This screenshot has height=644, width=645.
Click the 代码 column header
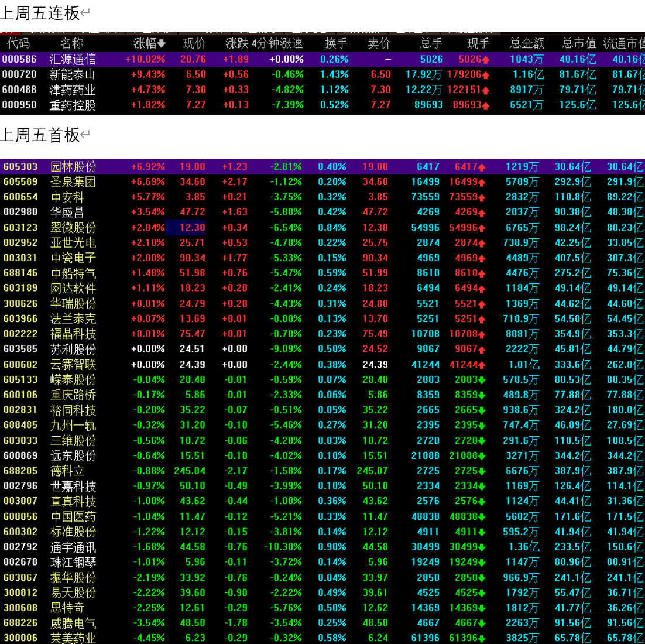pyautogui.click(x=18, y=43)
